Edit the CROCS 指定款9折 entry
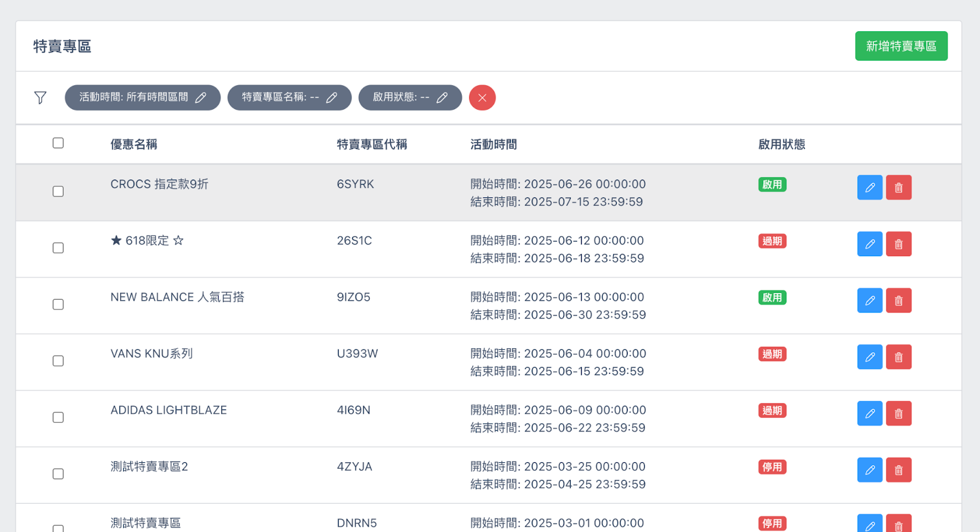Screen dimensions: 980x532 [x=870, y=188]
